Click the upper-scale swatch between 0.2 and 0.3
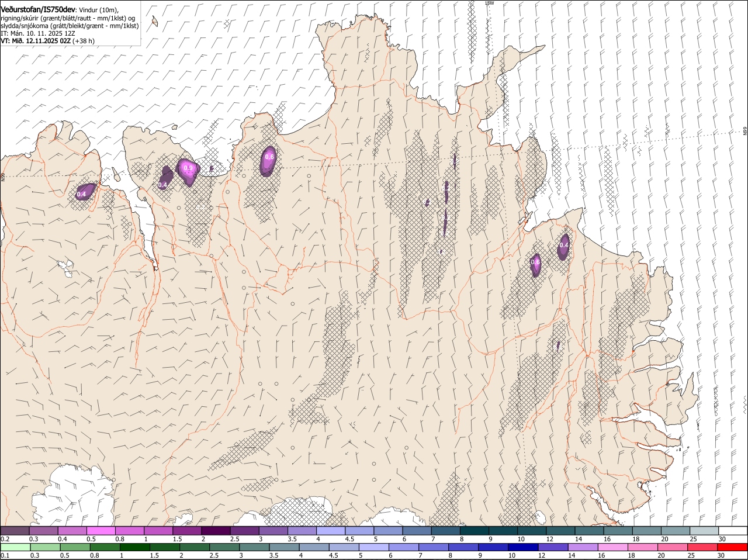The height and width of the screenshot is (560, 748). pyautogui.click(x=15, y=531)
